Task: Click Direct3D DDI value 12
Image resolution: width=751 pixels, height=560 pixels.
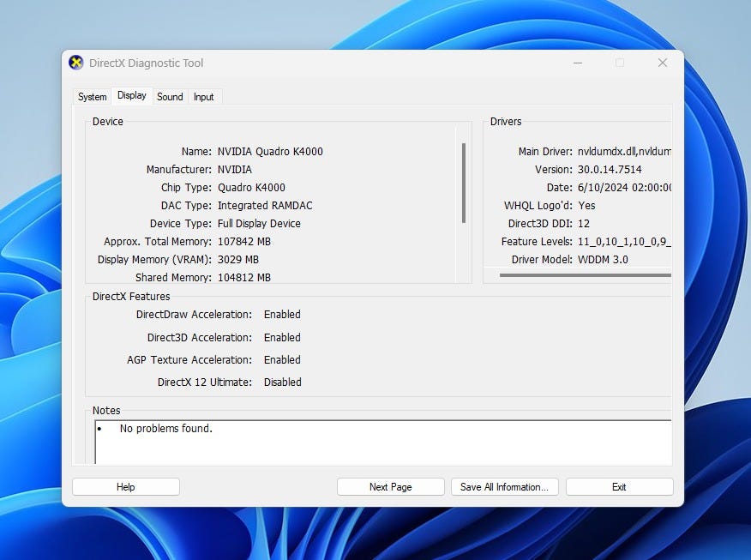Action: 584,224
